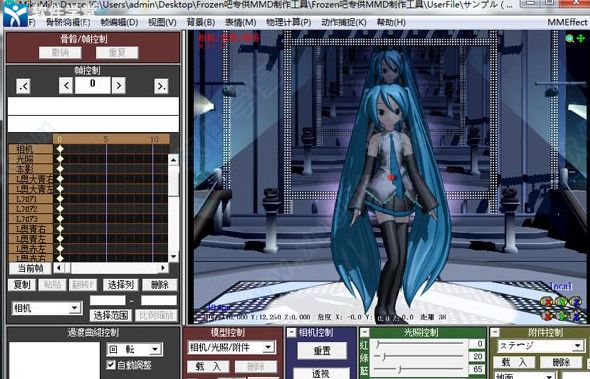Toggle the 自動調整 checkbox

(111, 364)
